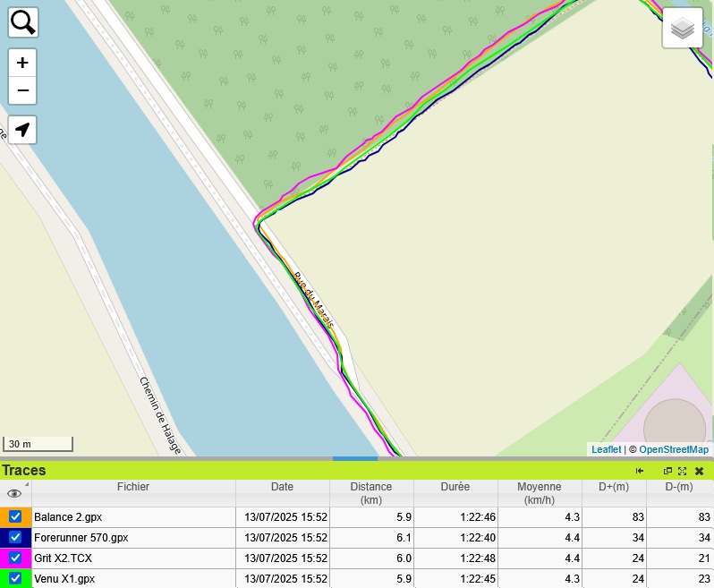Close the Traces panel
714x588 pixels.
pos(699,471)
